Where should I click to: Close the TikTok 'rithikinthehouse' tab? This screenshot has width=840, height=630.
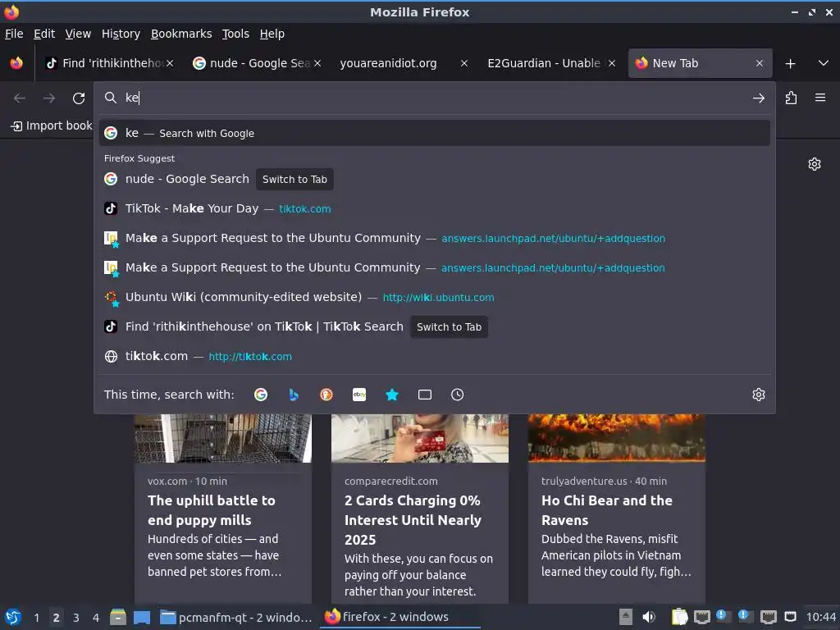[170, 63]
